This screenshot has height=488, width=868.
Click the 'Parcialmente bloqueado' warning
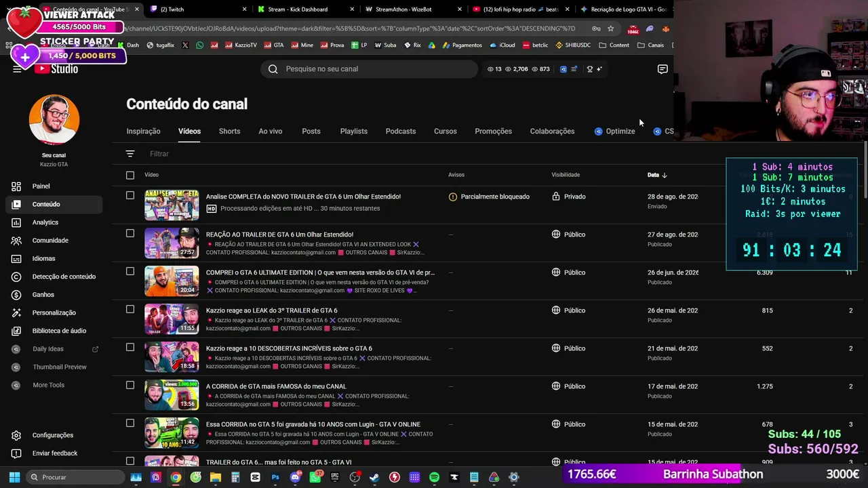(489, 197)
